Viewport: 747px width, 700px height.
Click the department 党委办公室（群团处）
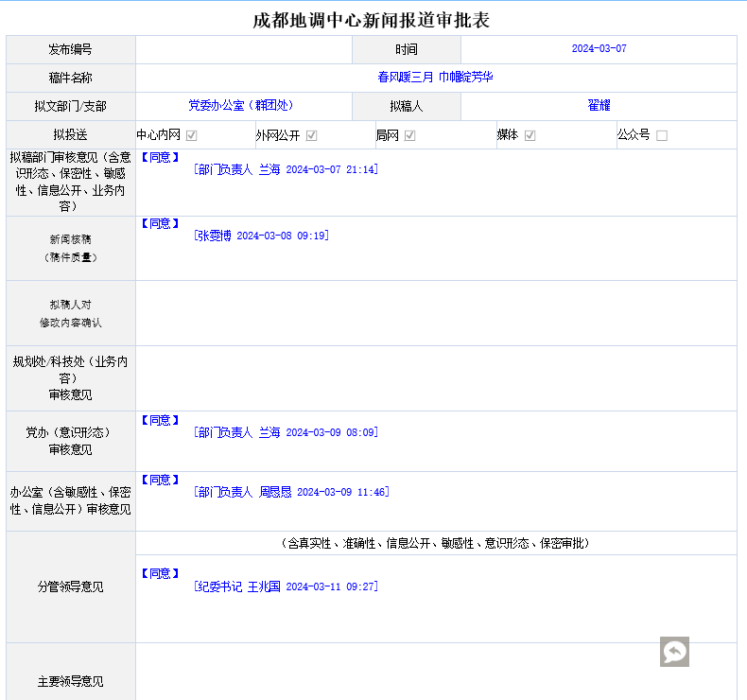click(240, 106)
